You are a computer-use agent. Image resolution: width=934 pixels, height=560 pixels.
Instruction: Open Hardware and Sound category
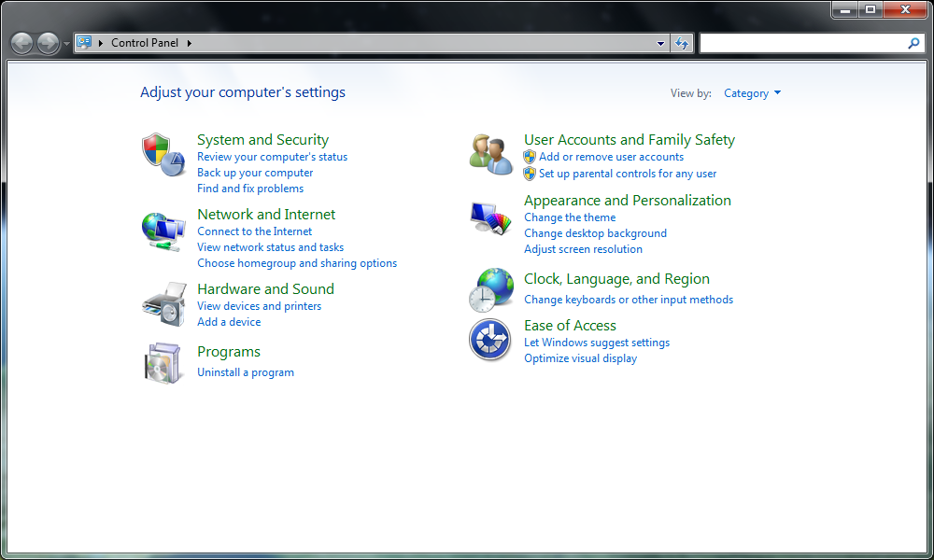point(265,289)
